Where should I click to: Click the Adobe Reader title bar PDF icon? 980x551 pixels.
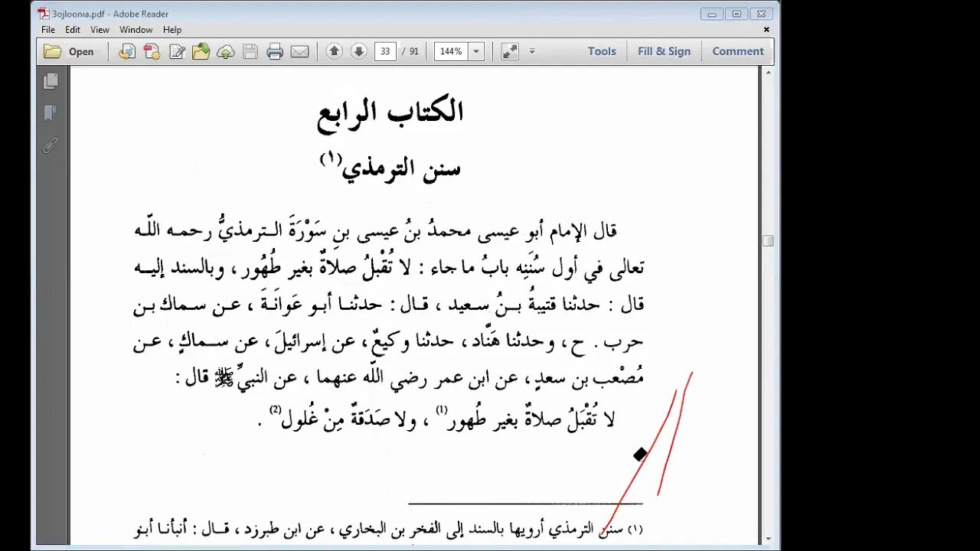[x=43, y=13]
